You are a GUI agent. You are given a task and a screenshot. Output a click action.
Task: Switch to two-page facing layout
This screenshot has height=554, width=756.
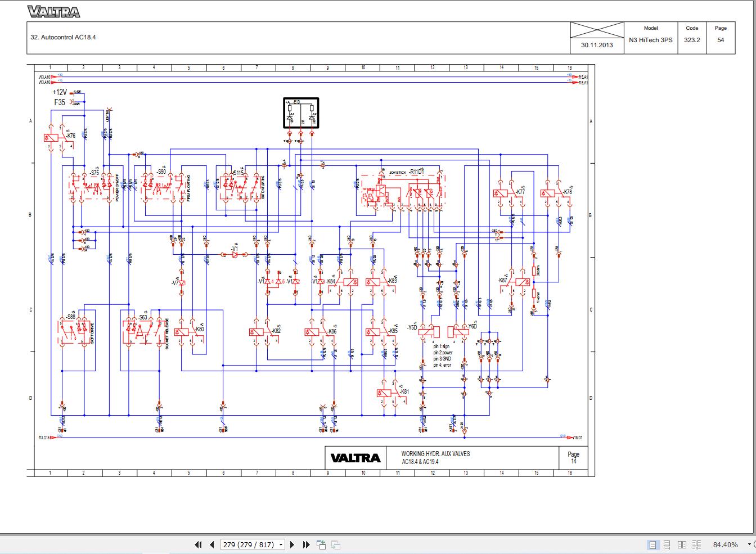(x=682, y=544)
